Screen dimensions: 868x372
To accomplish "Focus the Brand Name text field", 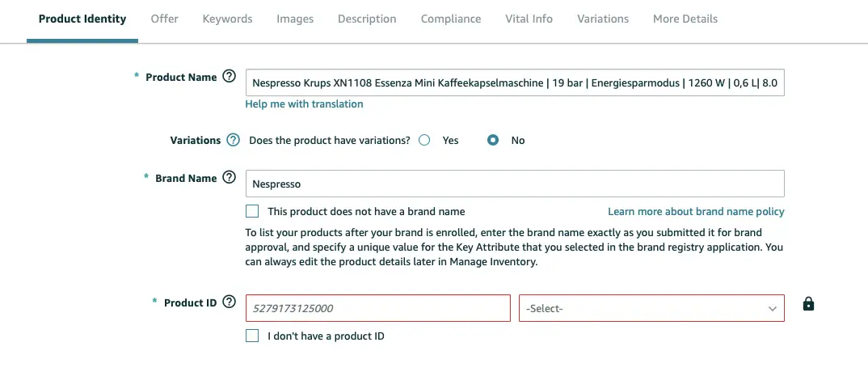I will [x=515, y=184].
